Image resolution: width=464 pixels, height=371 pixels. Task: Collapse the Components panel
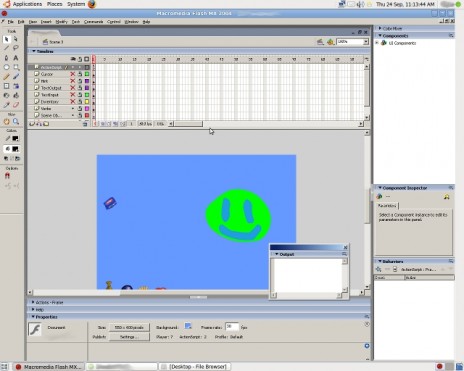(380, 35)
